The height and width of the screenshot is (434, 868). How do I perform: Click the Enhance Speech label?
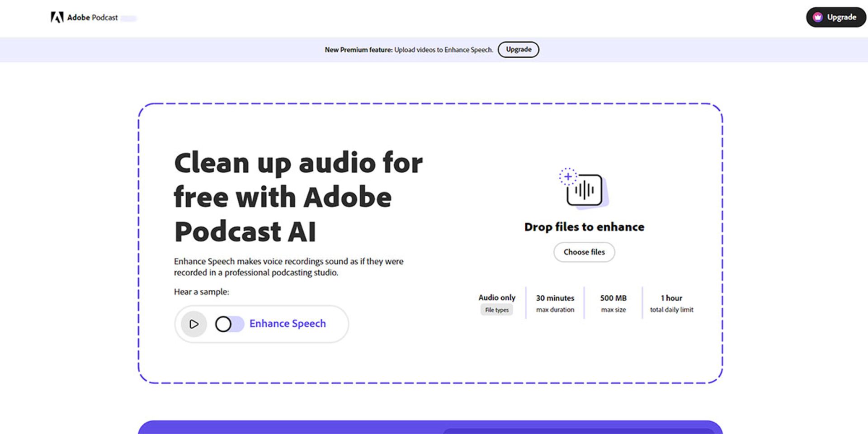(x=288, y=323)
